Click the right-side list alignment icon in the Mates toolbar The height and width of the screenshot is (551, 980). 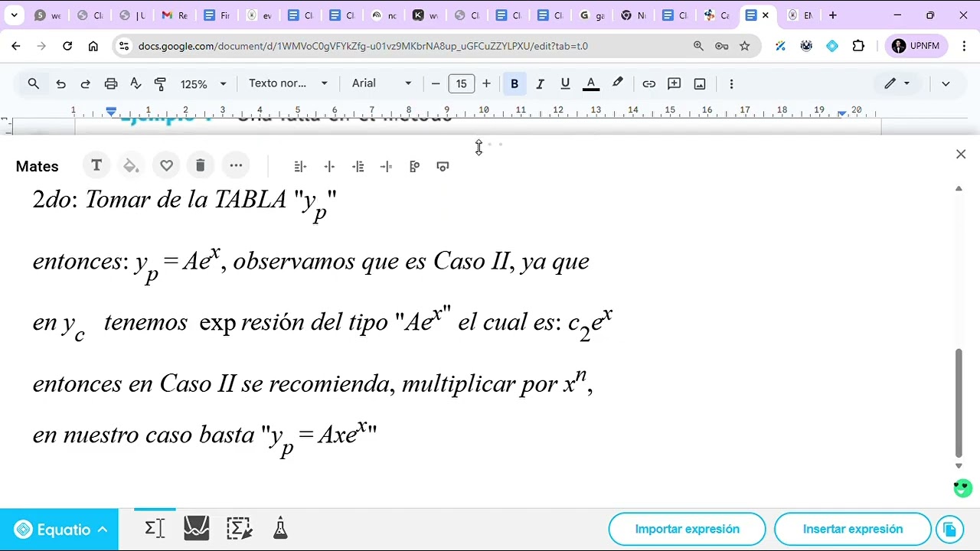pyautogui.click(x=358, y=166)
